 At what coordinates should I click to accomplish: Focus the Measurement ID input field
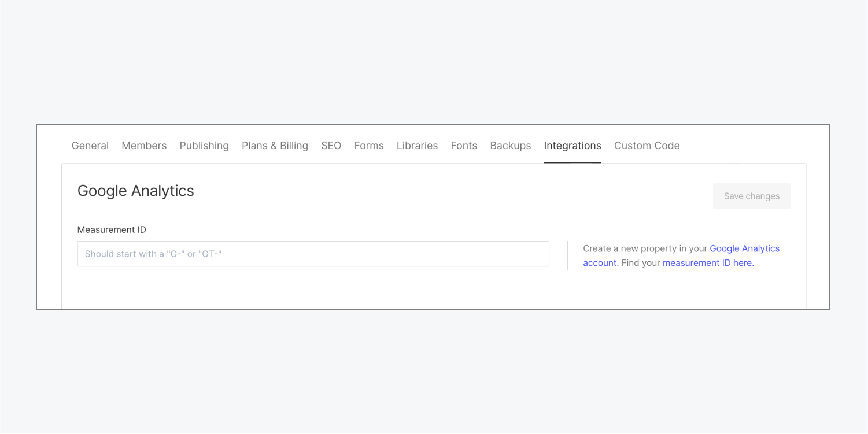(x=313, y=254)
